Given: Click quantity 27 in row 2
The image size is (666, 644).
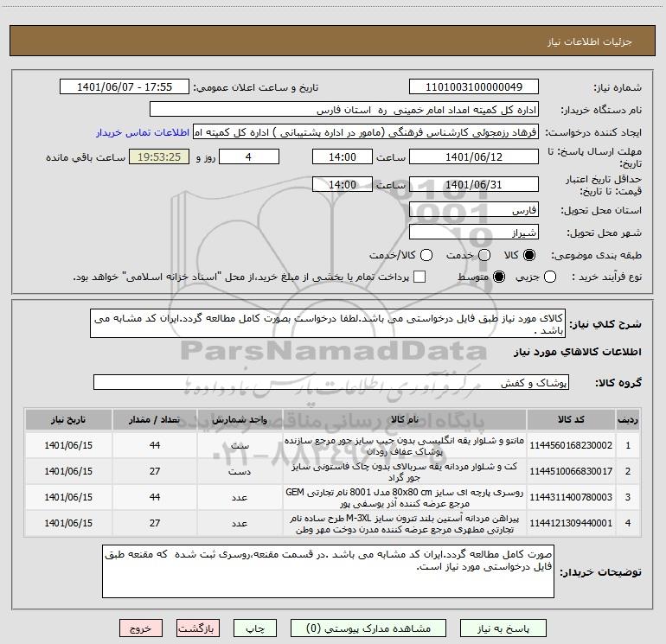Looking at the screenshot, I should point(155,471).
